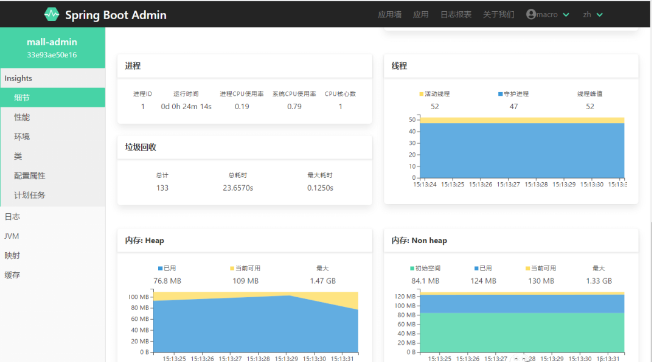Screen dimensions: 652x362
Task: Open 映射 section in the sidebar
Action: point(52,255)
